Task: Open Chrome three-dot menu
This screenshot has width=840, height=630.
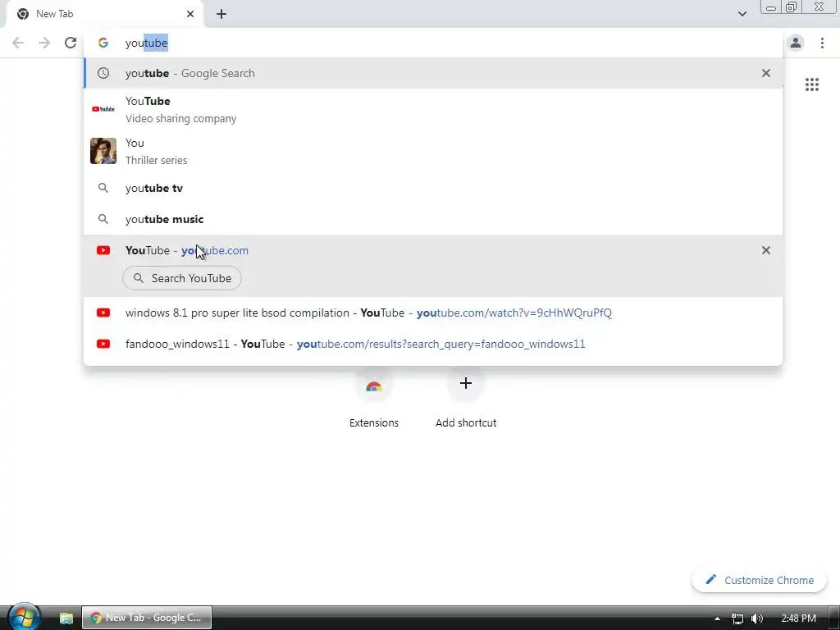Action: [x=822, y=43]
